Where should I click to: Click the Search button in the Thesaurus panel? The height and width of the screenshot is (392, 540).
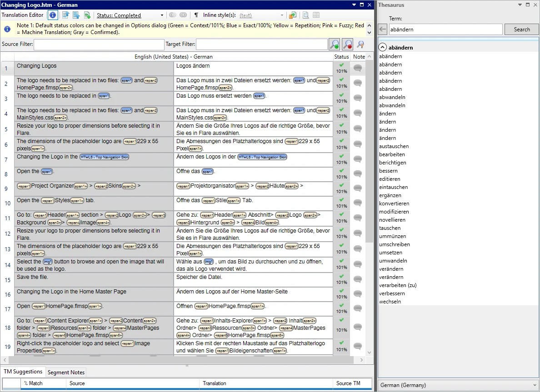tap(521, 29)
